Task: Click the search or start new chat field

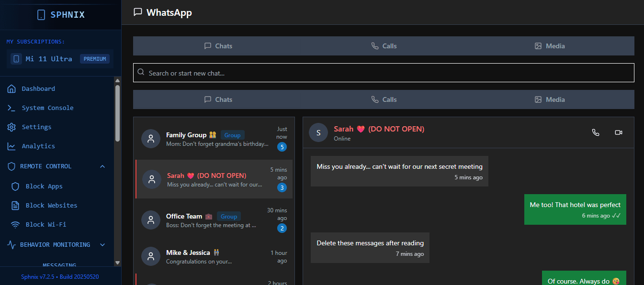Action: click(384, 73)
